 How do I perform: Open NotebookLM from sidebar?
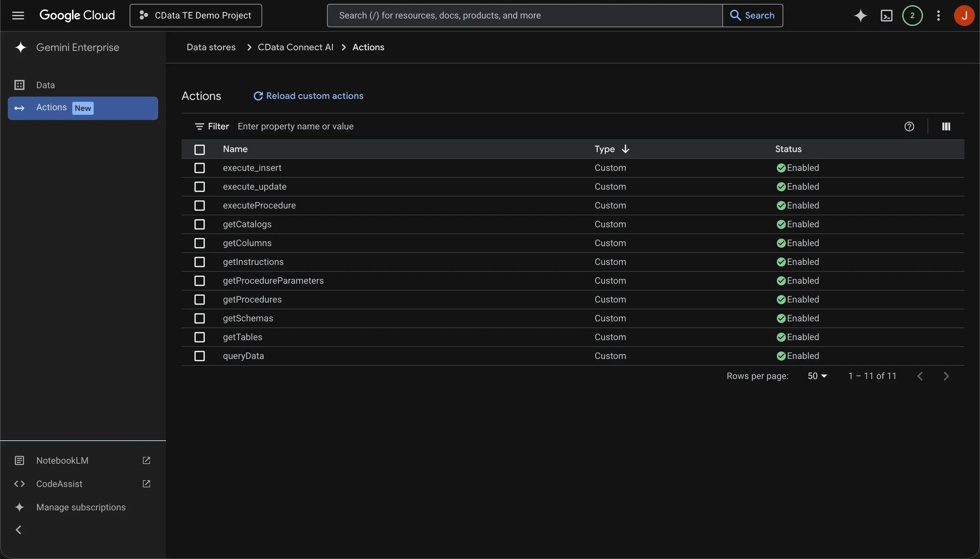(83, 460)
